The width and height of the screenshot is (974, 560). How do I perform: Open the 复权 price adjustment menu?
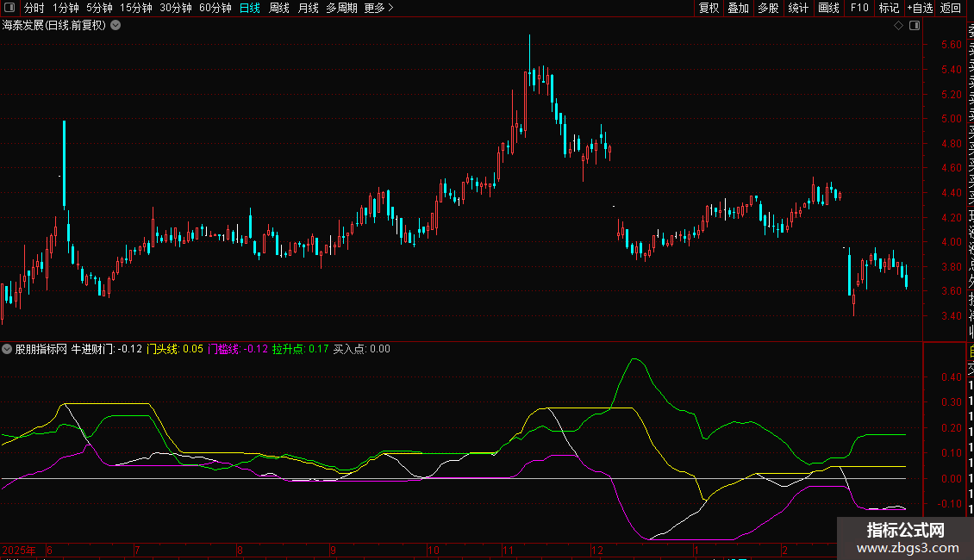(709, 9)
